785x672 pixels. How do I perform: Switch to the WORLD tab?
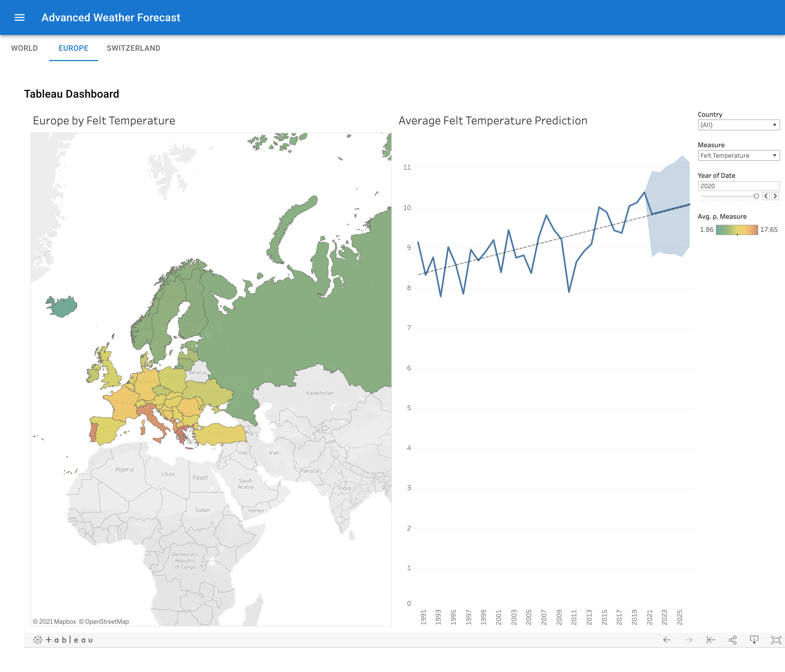coord(24,48)
